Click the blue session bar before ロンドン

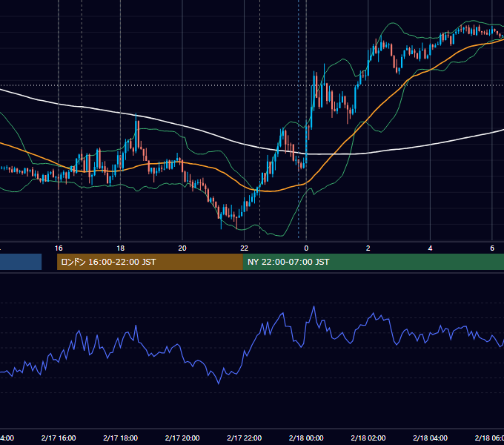[x=21, y=262]
